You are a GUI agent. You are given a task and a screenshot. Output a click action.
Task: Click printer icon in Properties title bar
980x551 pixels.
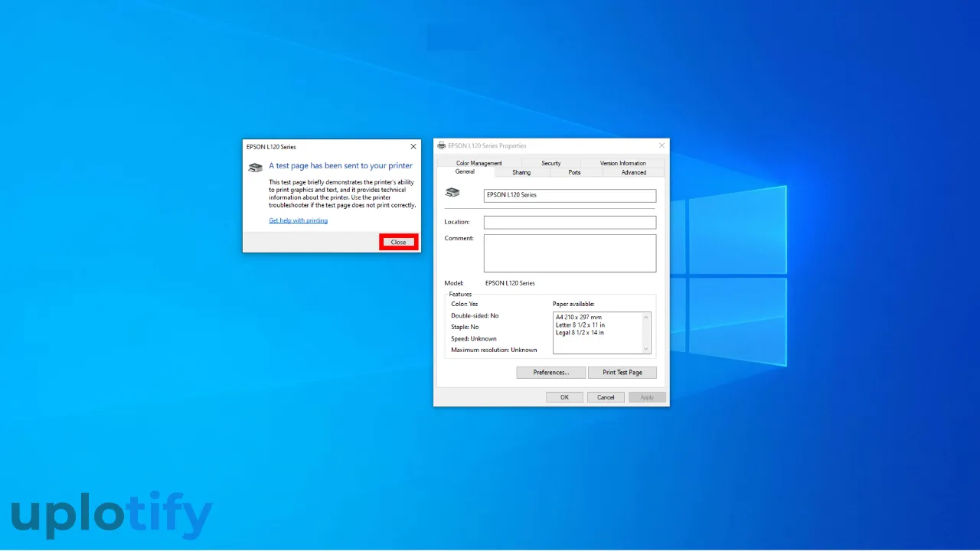coord(442,145)
